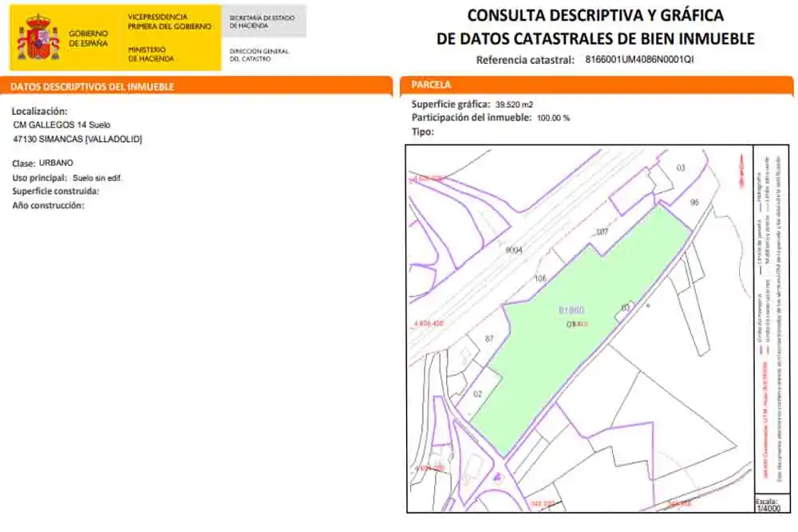Click the '4.606.400' coordinate label on map

click(x=429, y=324)
